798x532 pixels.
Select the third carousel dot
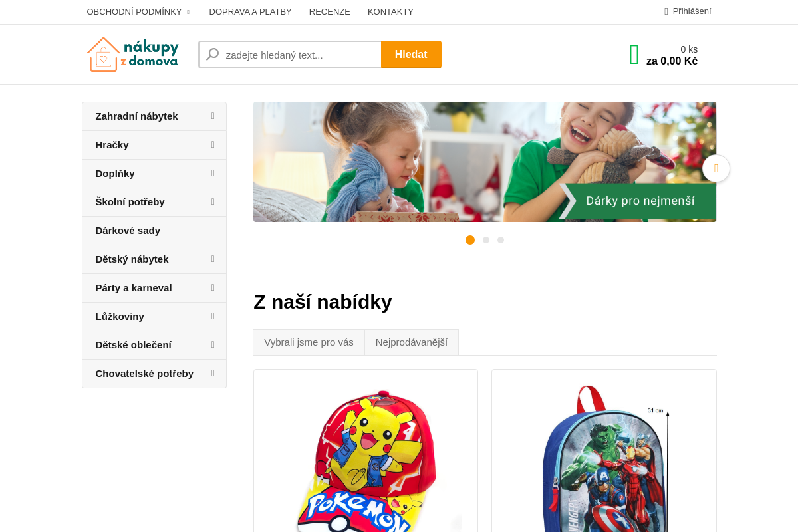click(x=501, y=240)
